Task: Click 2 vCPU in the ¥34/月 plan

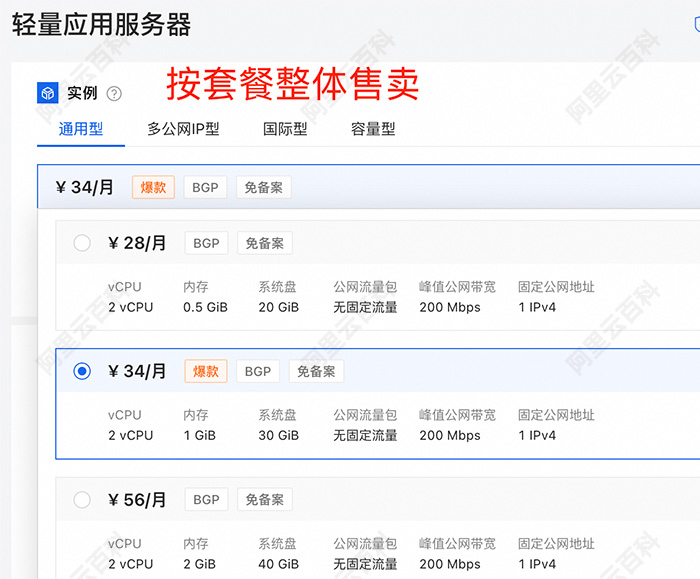Action: pyautogui.click(x=130, y=435)
